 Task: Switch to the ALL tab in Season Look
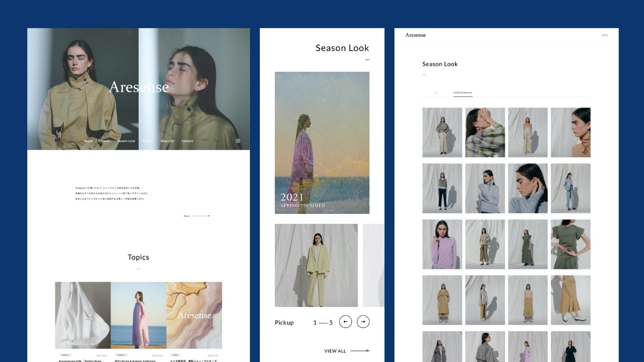436,93
